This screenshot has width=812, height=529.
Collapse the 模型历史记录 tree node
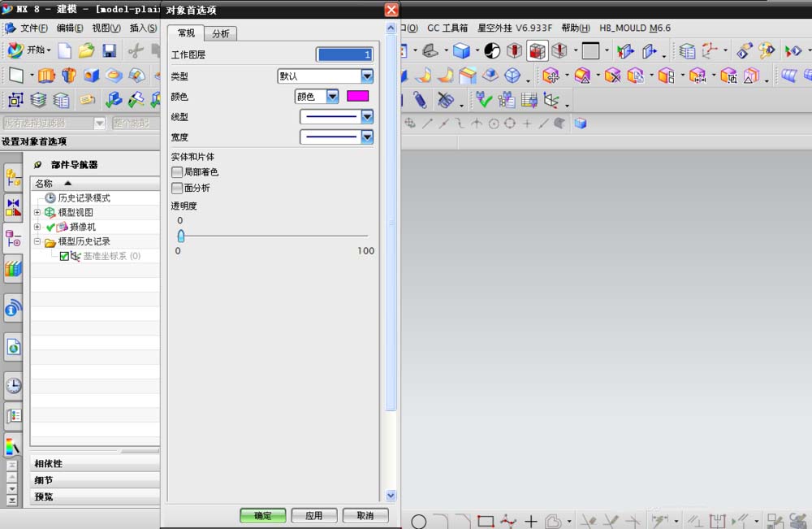tap(37, 241)
